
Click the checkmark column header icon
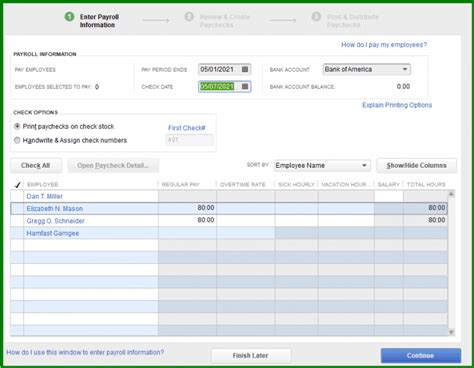pos(18,184)
